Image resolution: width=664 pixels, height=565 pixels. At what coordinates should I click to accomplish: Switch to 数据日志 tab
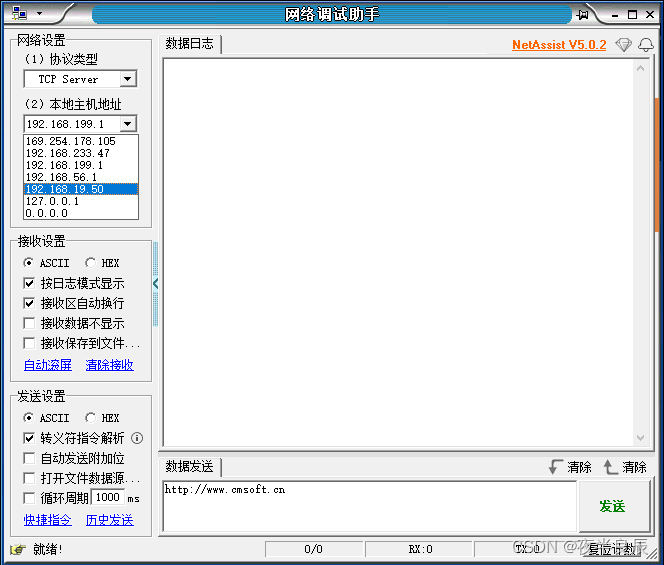[189, 44]
